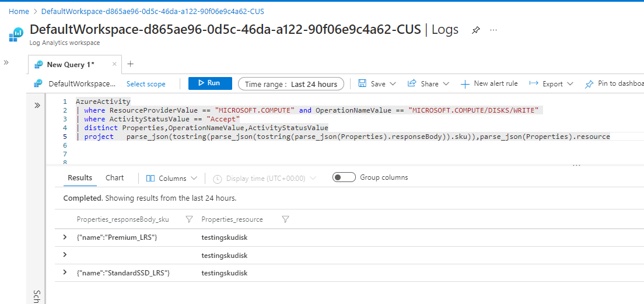
Task: Click the Export arrow icon
Action: (x=534, y=83)
